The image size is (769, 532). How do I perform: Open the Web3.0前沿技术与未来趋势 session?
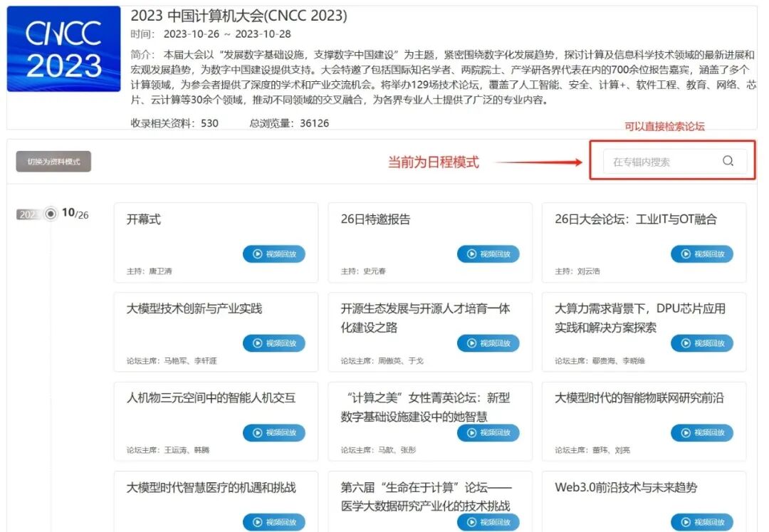pyautogui.click(x=627, y=488)
